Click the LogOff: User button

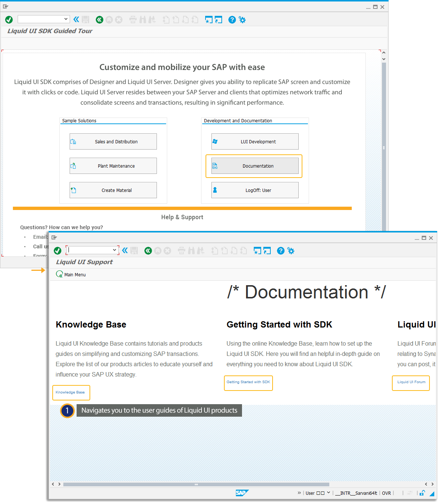[x=255, y=190]
